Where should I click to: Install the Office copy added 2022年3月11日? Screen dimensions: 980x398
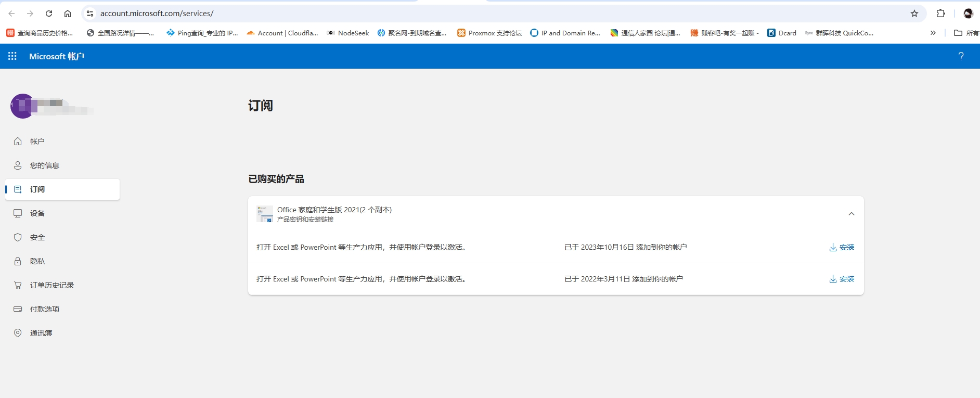[842, 279]
